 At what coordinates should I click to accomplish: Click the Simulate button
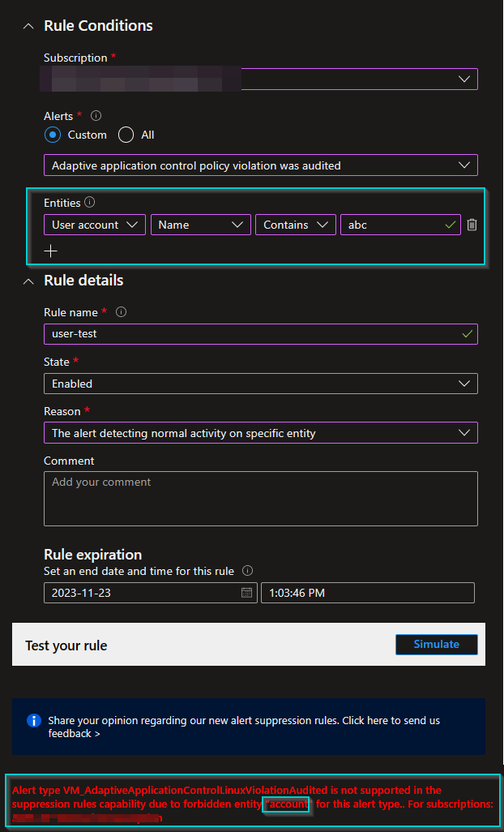tap(436, 644)
